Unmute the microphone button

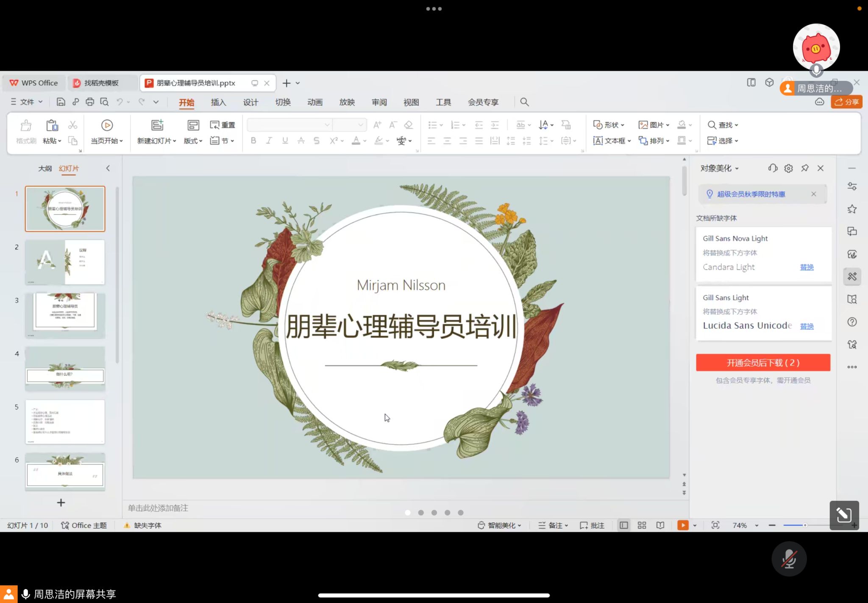coord(789,559)
